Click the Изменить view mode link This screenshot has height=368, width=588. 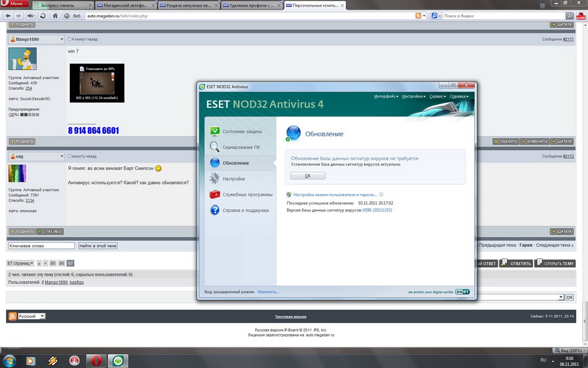point(268,292)
